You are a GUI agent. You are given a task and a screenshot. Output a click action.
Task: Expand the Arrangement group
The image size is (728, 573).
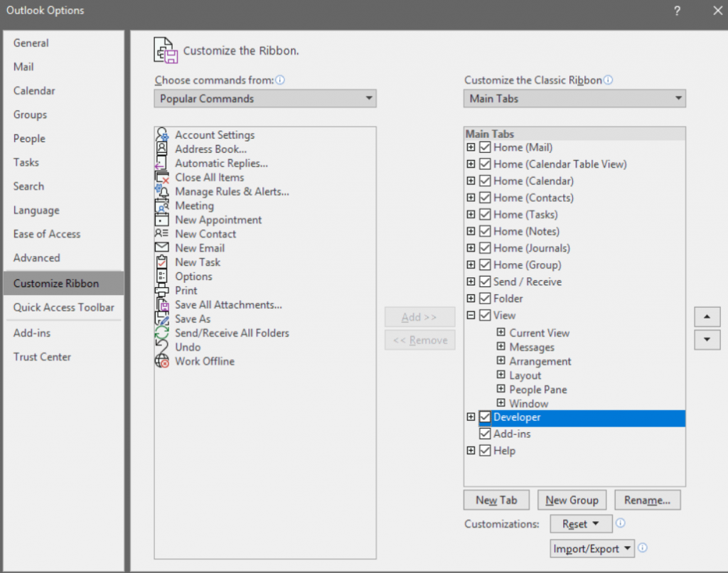[501, 360]
